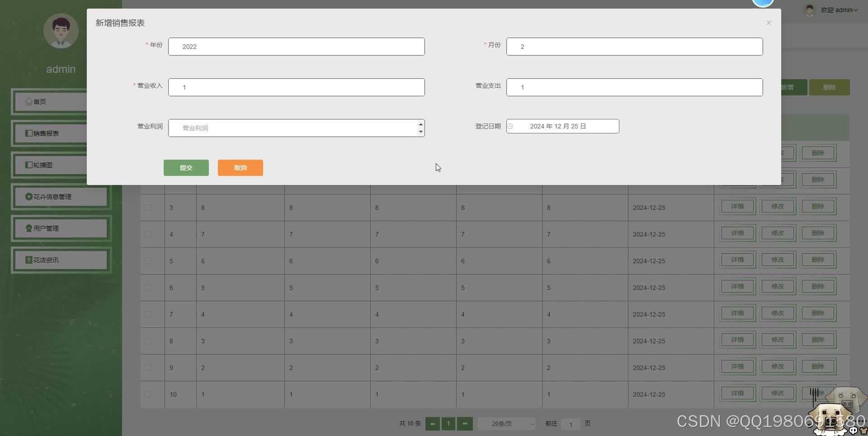Open the 登记日期 date picker field
Viewport: 868px width, 436px height.
click(x=563, y=126)
